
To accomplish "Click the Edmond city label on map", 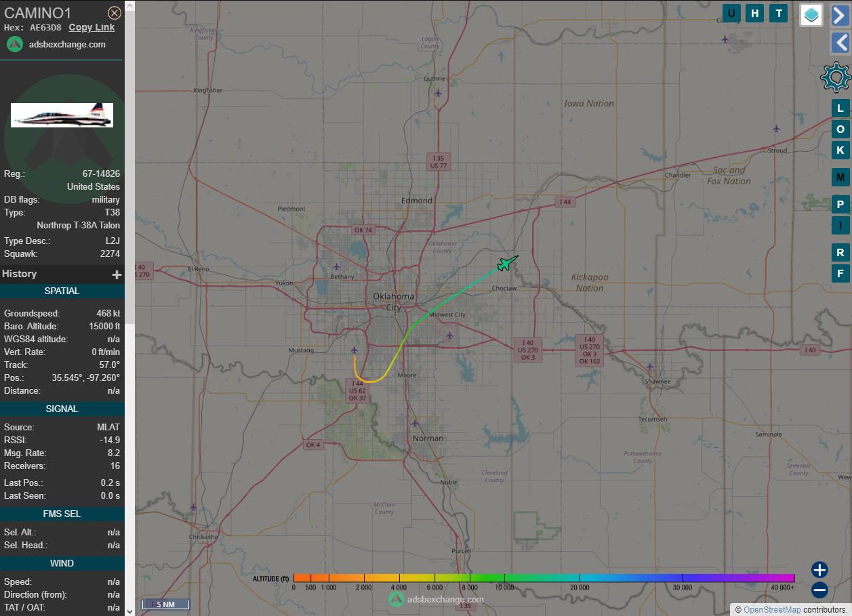I will pyautogui.click(x=417, y=201).
